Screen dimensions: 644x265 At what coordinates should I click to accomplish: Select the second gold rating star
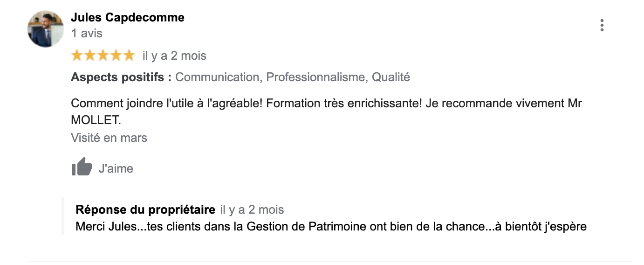pyautogui.click(x=90, y=56)
